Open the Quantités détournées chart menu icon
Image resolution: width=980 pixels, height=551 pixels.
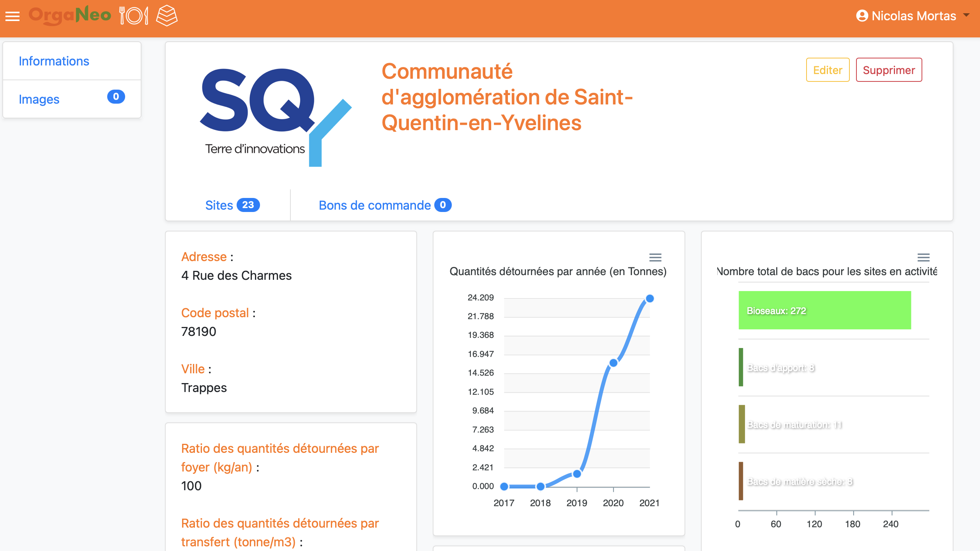pyautogui.click(x=655, y=257)
